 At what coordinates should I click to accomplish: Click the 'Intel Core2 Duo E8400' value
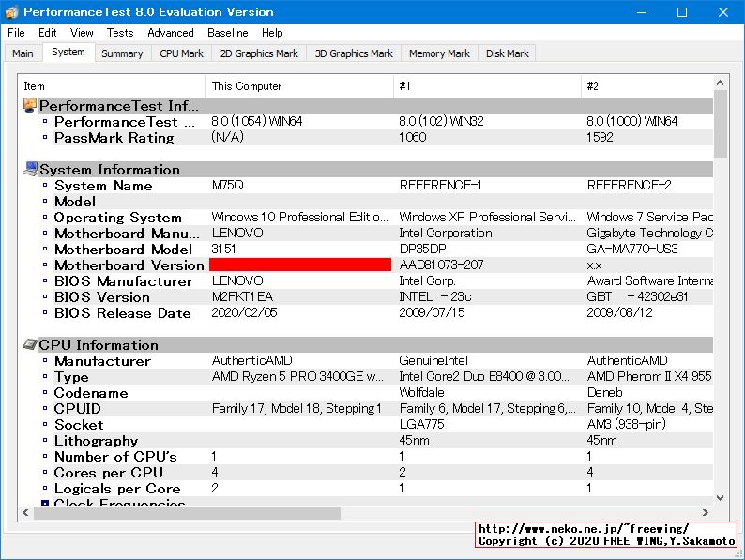484,377
